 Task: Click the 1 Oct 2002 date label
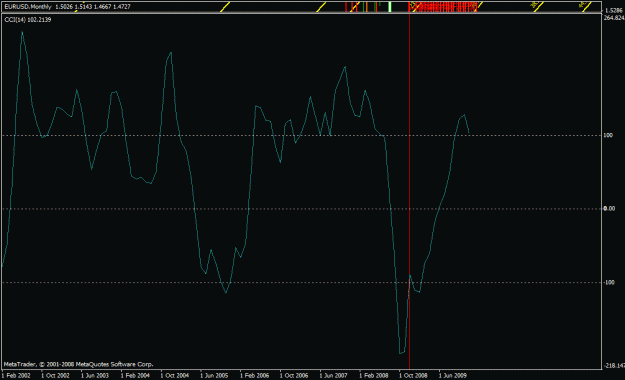pos(55,376)
